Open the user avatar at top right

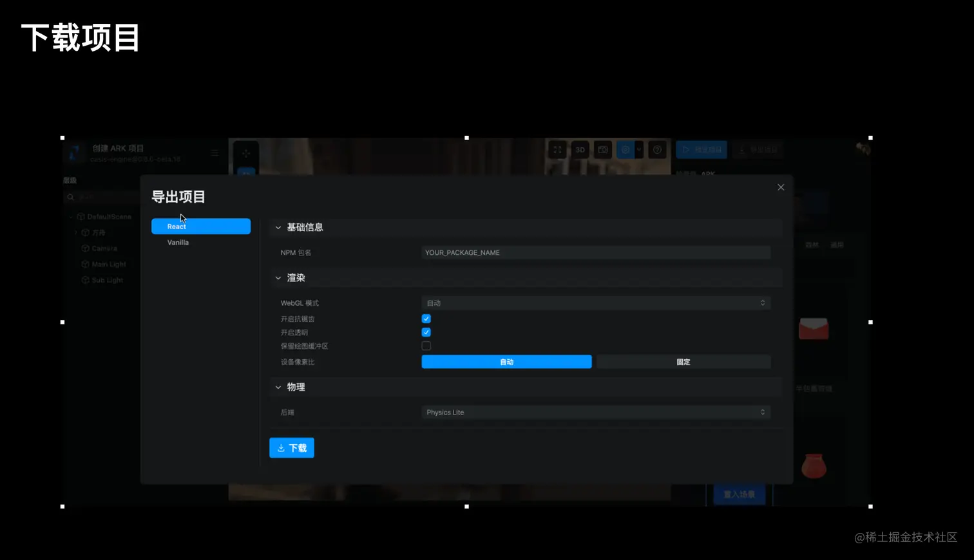(x=863, y=149)
